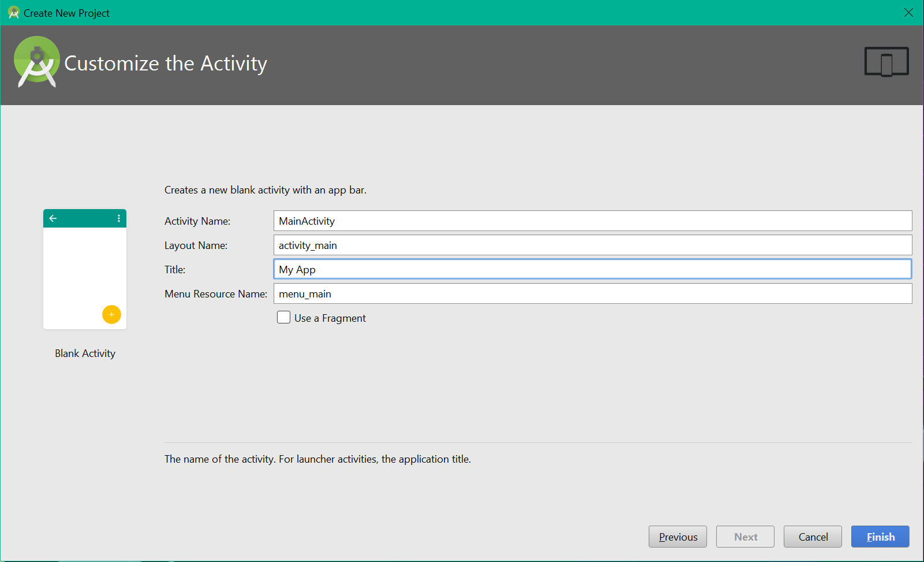
Task: Cancel the new project wizard
Action: (x=813, y=537)
